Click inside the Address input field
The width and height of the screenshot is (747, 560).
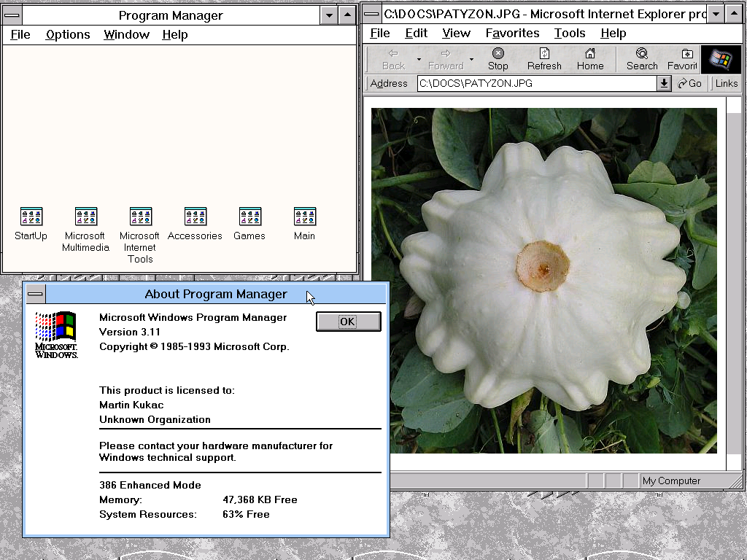[536, 84]
